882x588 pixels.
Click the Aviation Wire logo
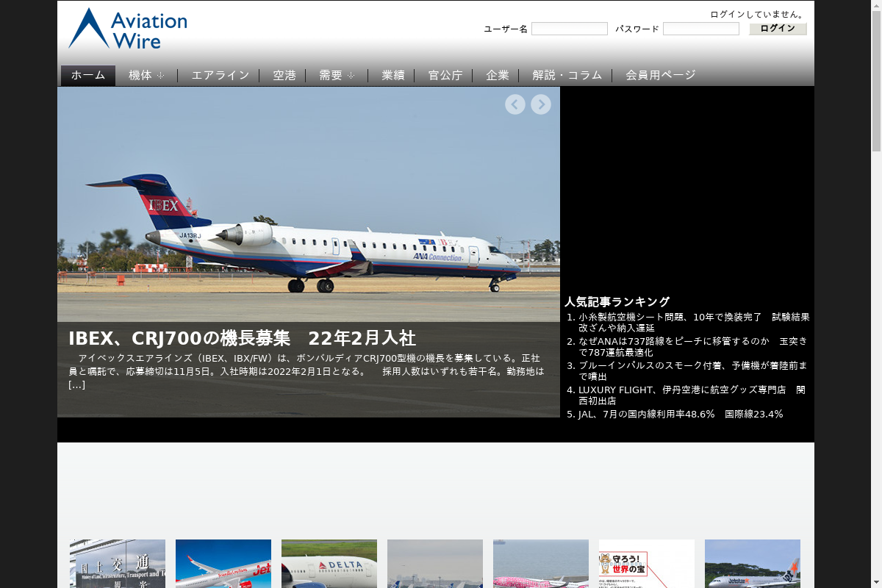point(128,29)
